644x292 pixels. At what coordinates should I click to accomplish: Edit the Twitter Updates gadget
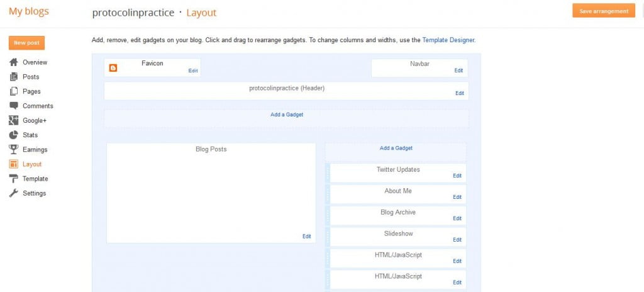tap(457, 176)
